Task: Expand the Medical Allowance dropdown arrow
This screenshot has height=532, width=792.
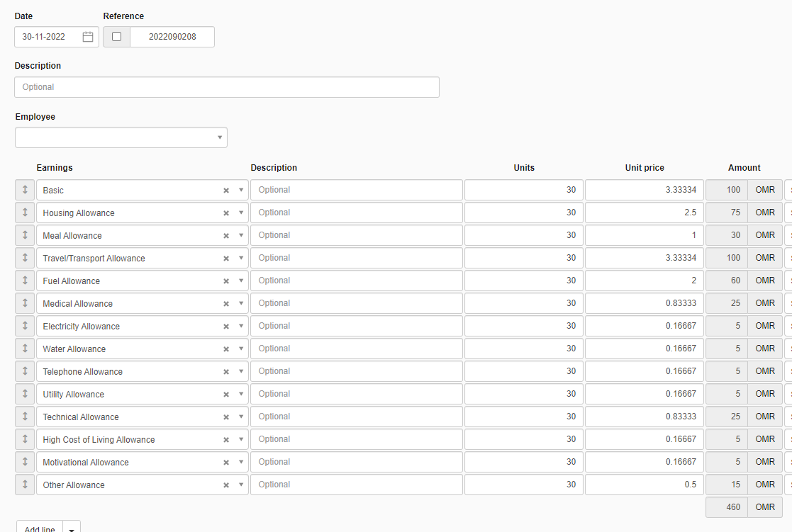Action: click(241, 304)
